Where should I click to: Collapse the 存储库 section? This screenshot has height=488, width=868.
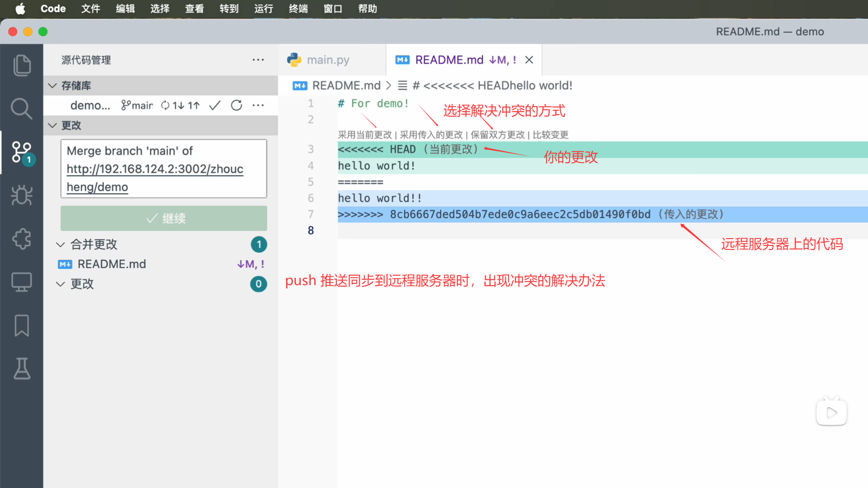click(x=53, y=85)
